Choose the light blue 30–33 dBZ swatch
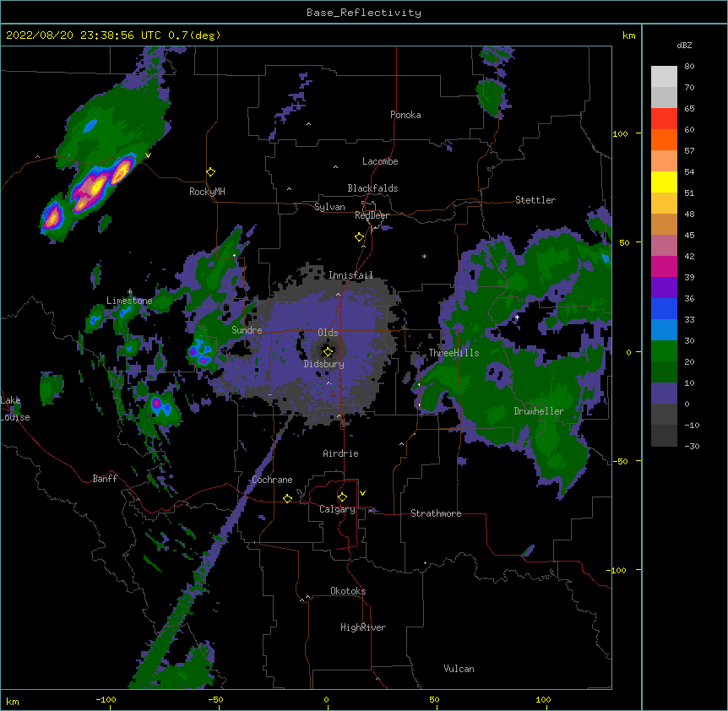728x711 pixels. click(x=664, y=330)
